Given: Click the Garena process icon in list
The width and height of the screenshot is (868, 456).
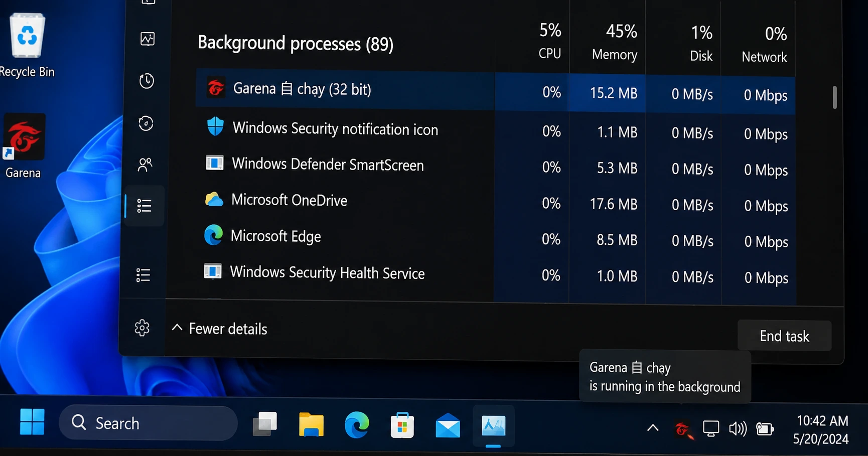Looking at the screenshot, I should [216, 88].
